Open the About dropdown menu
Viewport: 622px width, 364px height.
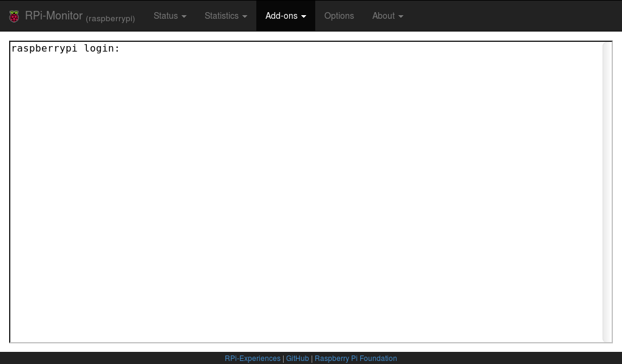tap(384, 16)
